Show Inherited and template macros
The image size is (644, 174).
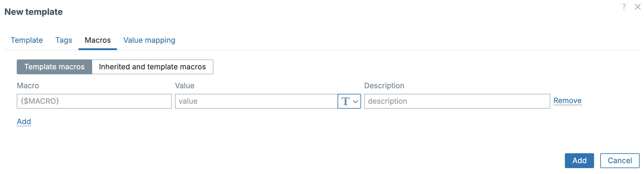click(x=152, y=67)
